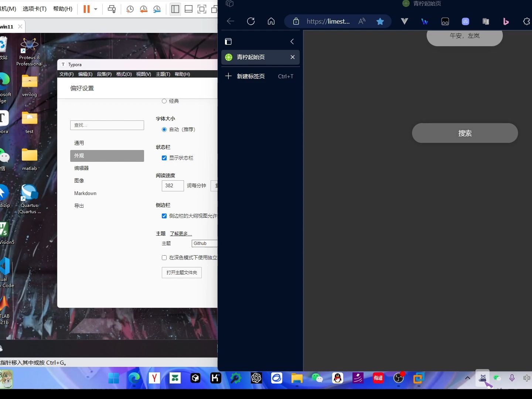The image size is (532, 399).
Task: Open ChatGPT icon in taskbar
Action: pyautogui.click(x=256, y=378)
